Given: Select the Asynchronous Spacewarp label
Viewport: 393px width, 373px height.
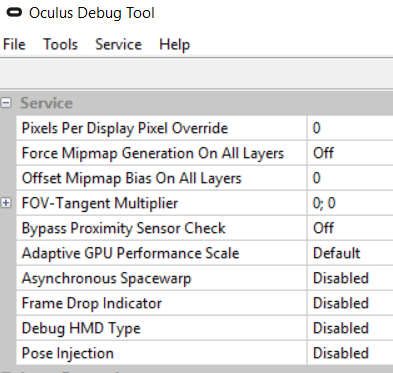Looking at the screenshot, I should [106, 279].
